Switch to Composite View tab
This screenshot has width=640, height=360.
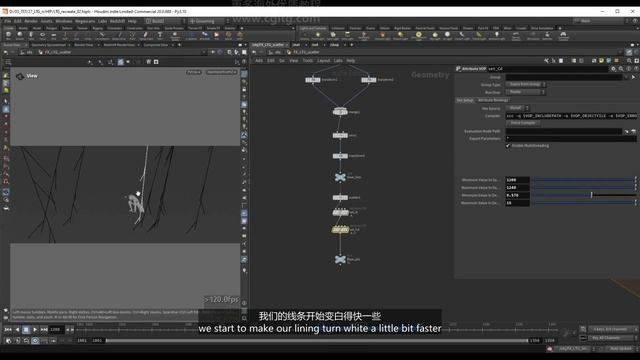pyautogui.click(x=156, y=44)
